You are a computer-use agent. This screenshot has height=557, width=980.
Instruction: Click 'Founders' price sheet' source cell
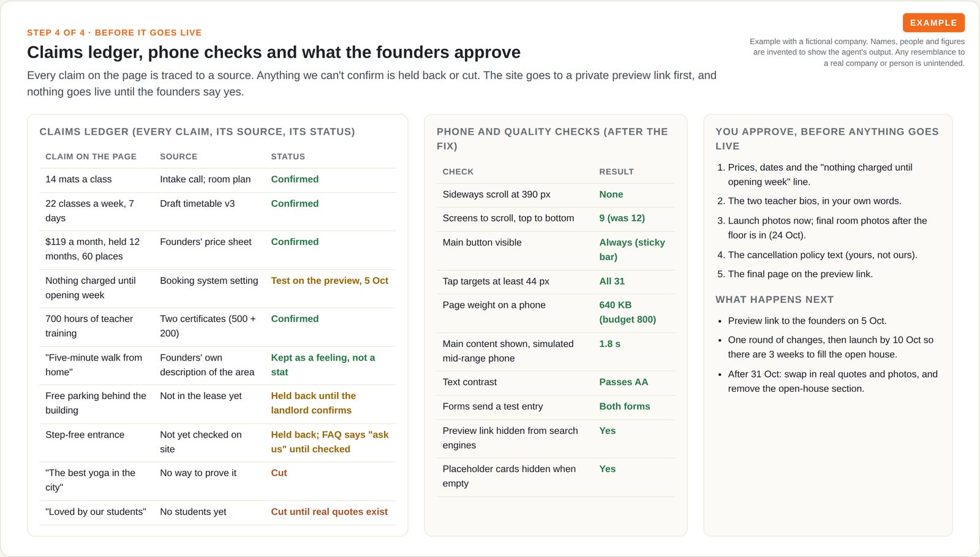coord(206,242)
